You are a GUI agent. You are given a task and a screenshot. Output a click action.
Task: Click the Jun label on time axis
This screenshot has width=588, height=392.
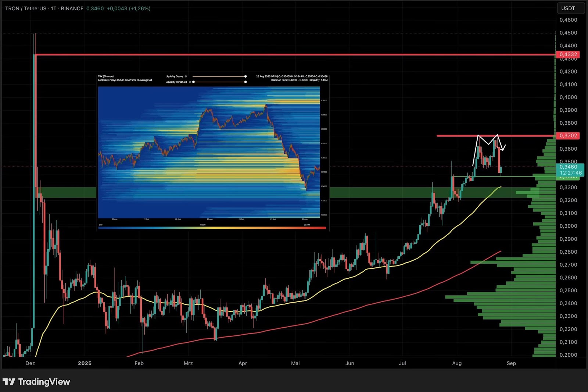(x=350, y=363)
